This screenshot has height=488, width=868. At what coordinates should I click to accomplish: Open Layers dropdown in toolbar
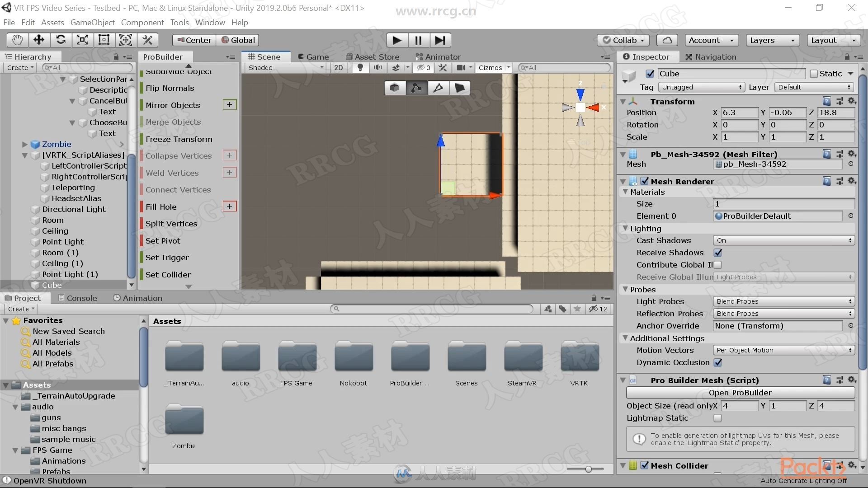772,40
